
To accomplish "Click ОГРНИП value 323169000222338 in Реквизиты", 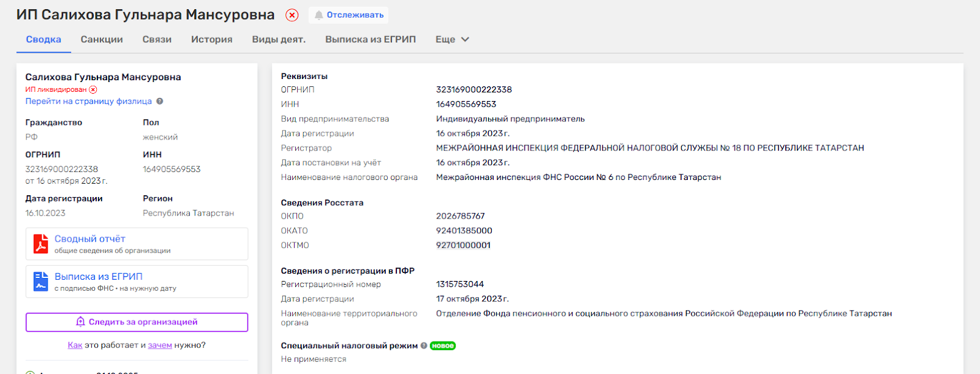I will tap(474, 89).
